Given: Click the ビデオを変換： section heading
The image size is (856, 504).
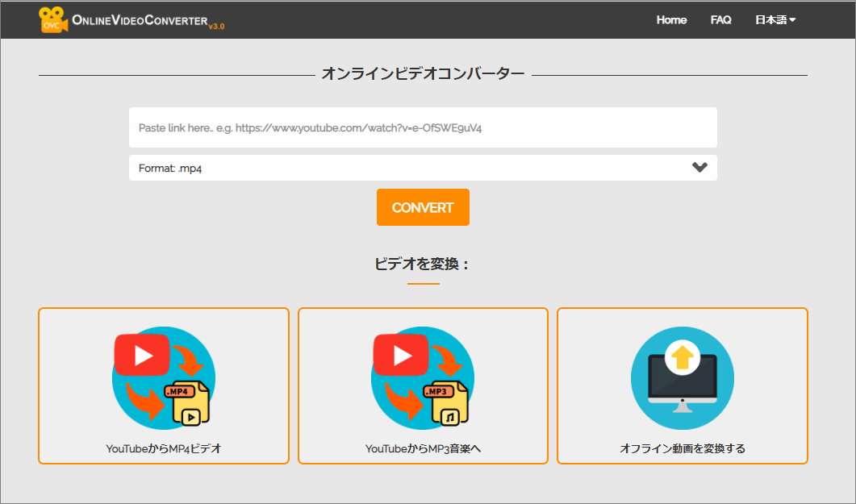Looking at the screenshot, I should [x=423, y=264].
